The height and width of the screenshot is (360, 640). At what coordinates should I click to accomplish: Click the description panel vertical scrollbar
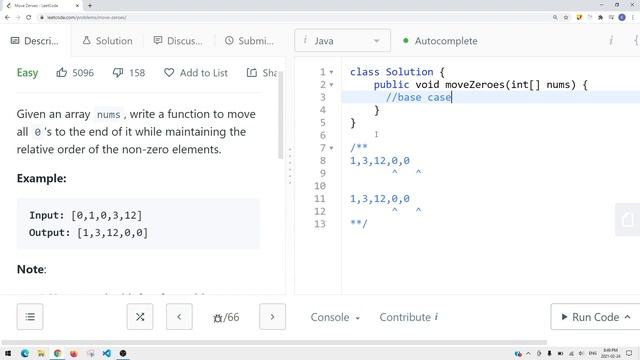(280, 116)
